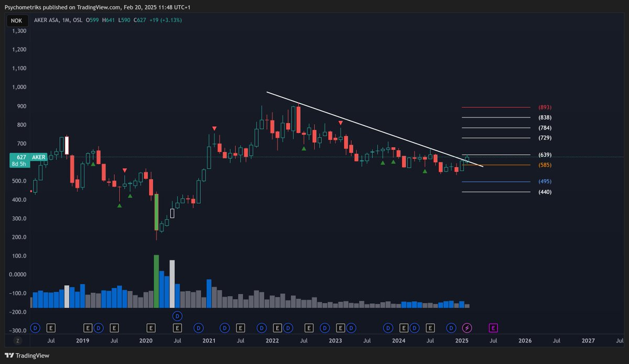
Task: Click the red down-triangle signal at the early-2021 candle
Action: tap(214, 128)
